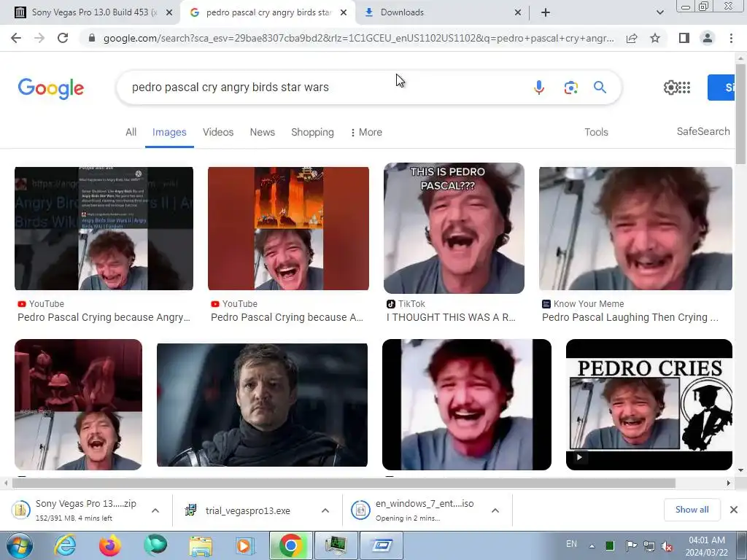Start voice search with the microphone icon
Screen dimensions: 747x560
point(539,87)
